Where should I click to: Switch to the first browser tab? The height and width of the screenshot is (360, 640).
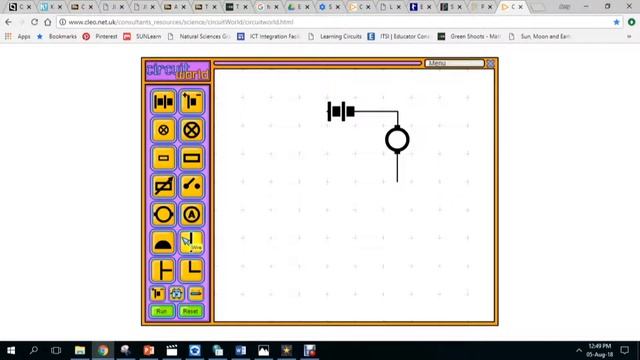20,7
